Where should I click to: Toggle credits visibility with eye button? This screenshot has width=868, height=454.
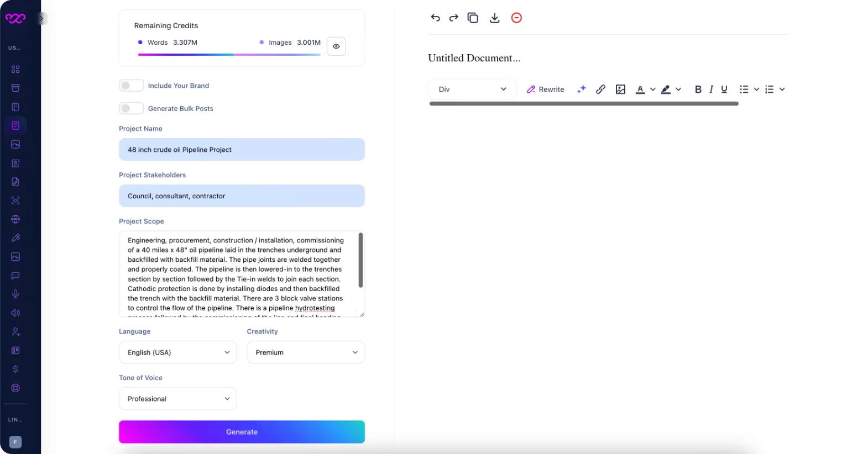[336, 46]
